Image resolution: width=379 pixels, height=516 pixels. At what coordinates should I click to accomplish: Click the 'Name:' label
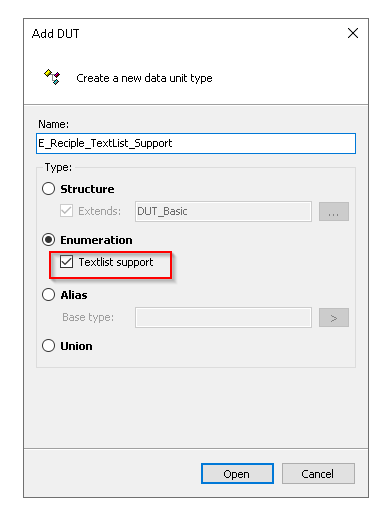tap(54, 124)
